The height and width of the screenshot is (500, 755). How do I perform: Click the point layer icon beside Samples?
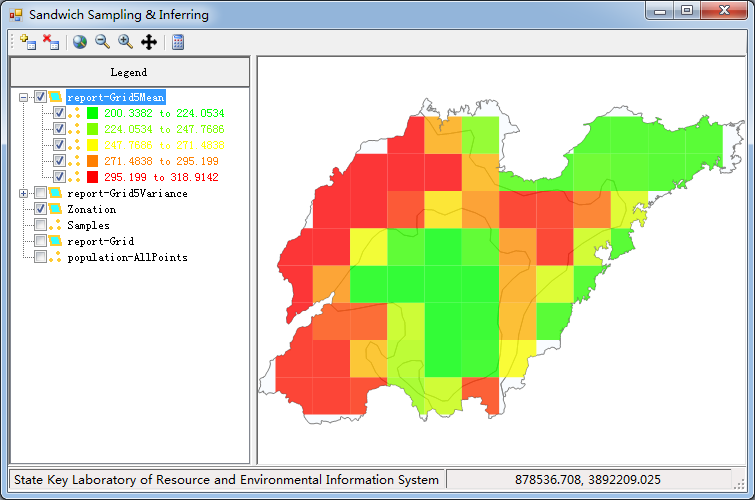pyautogui.click(x=55, y=225)
